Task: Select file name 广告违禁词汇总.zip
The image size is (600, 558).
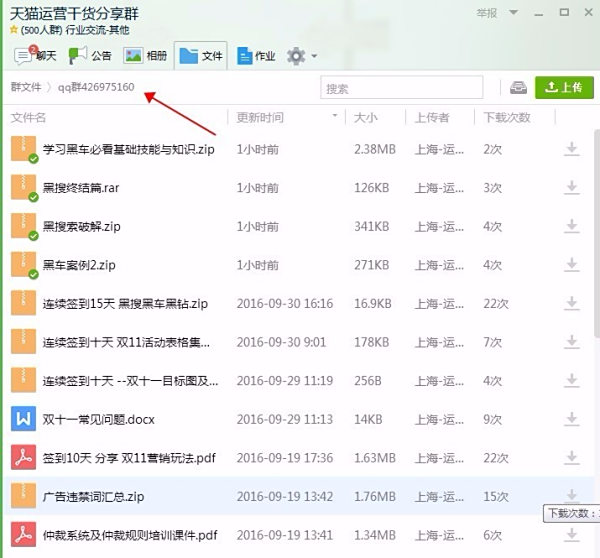Action: 93,497
